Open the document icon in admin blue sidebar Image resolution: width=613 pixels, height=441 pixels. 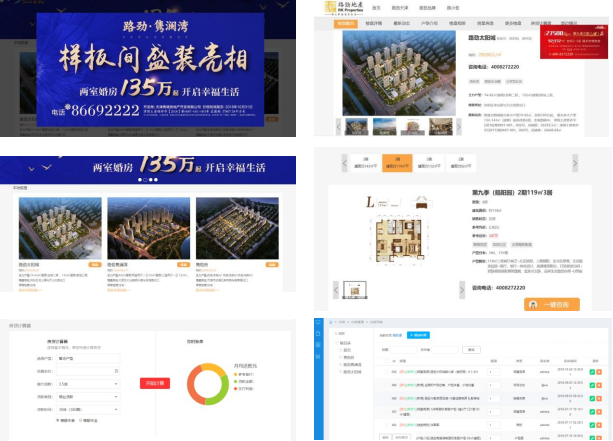coord(318,333)
